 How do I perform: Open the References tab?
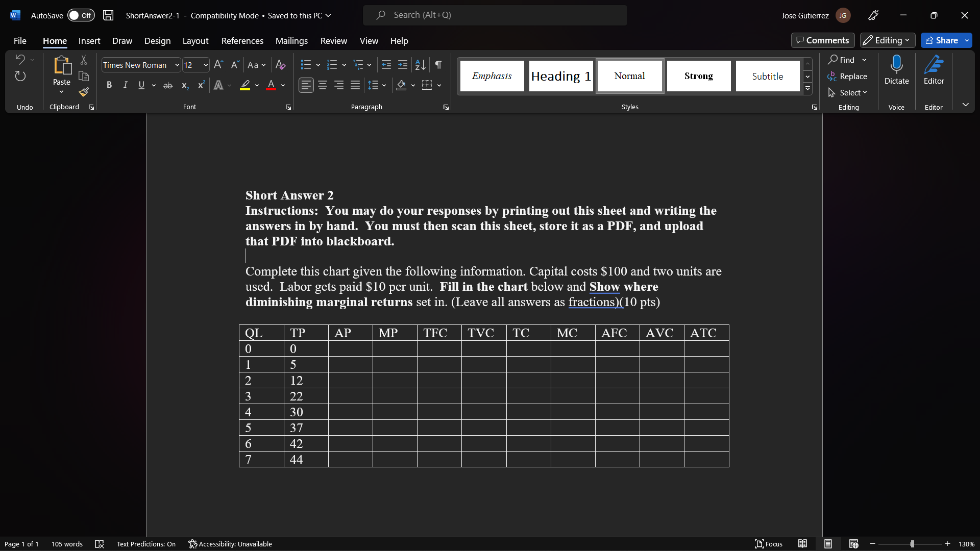click(242, 41)
